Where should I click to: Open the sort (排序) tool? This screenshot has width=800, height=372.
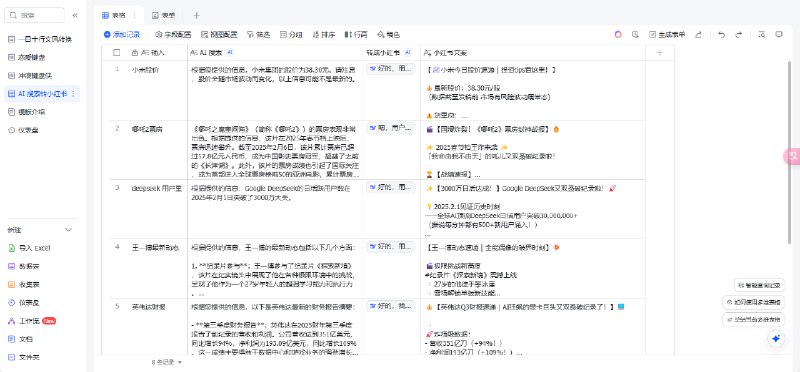coord(324,35)
